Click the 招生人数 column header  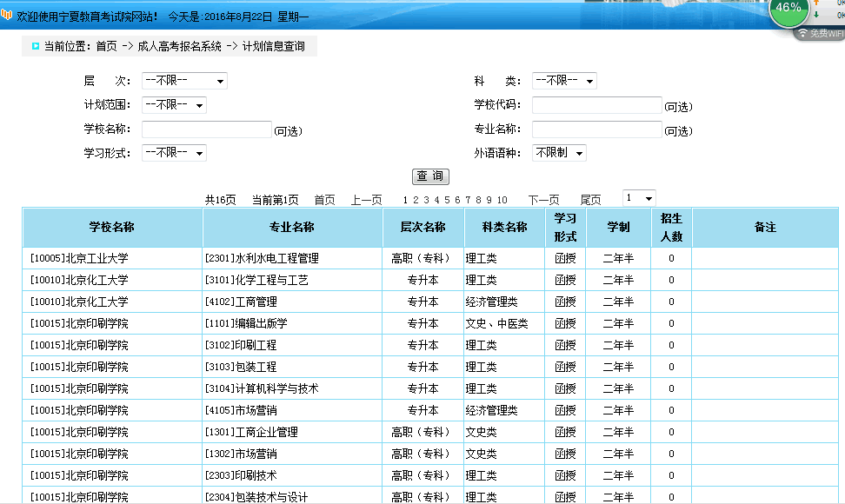click(671, 228)
